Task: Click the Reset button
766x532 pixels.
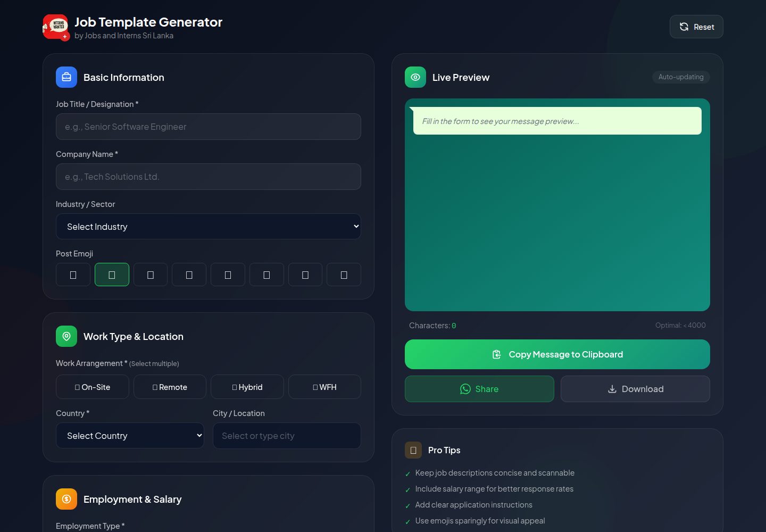Action: tap(696, 27)
